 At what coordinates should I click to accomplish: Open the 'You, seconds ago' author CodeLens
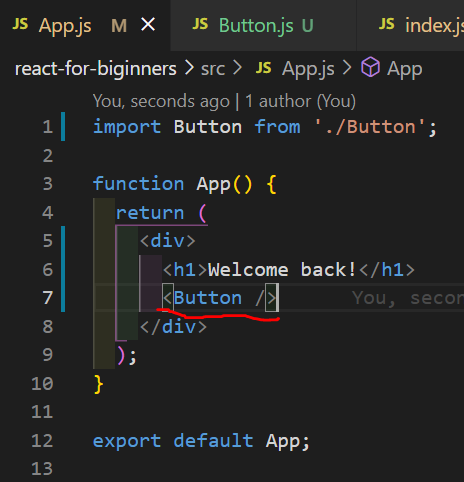pyautogui.click(x=224, y=101)
